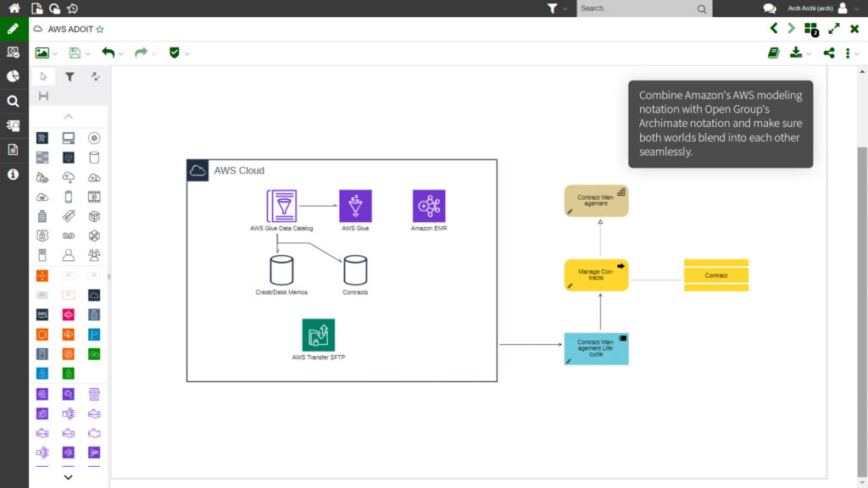The width and height of the screenshot is (868, 488).
Task: Star the AWS ADOIT model as favorite
Action: (x=99, y=28)
